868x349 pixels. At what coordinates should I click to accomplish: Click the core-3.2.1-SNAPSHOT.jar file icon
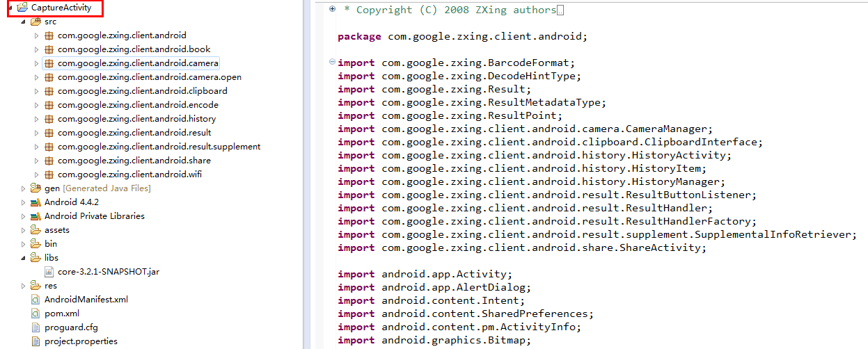pyautogui.click(x=49, y=272)
